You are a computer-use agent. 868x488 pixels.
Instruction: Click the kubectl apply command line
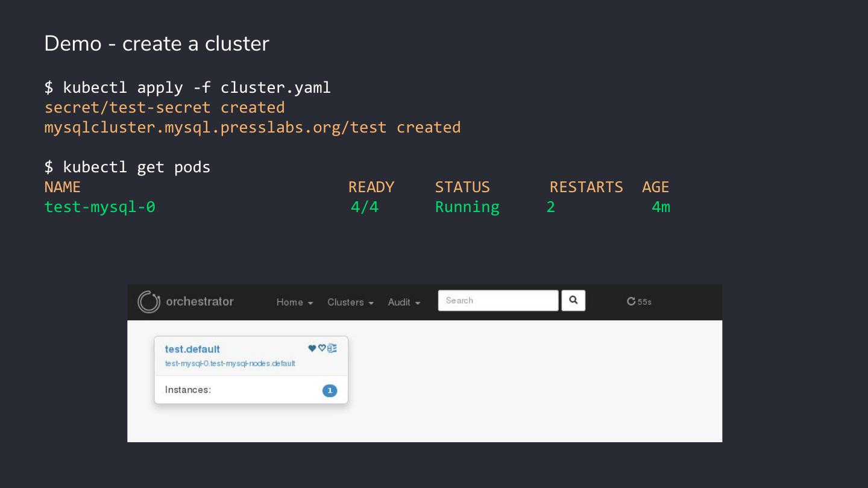pos(187,88)
